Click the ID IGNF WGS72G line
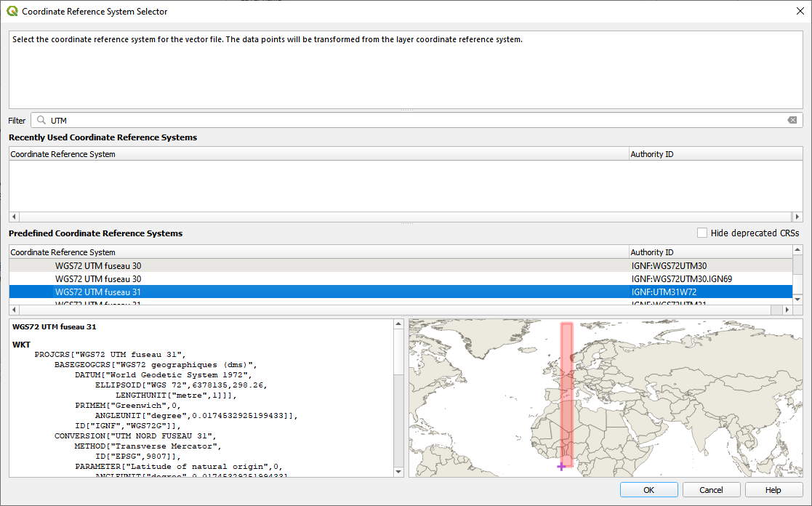The height and width of the screenshot is (506, 812). pos(128,426)
